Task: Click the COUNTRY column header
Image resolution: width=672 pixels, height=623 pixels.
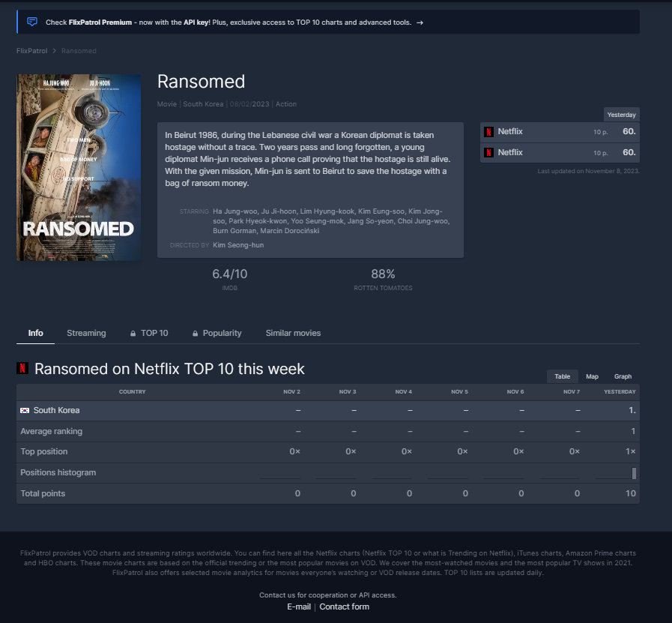Action: (x=132, y=391)
